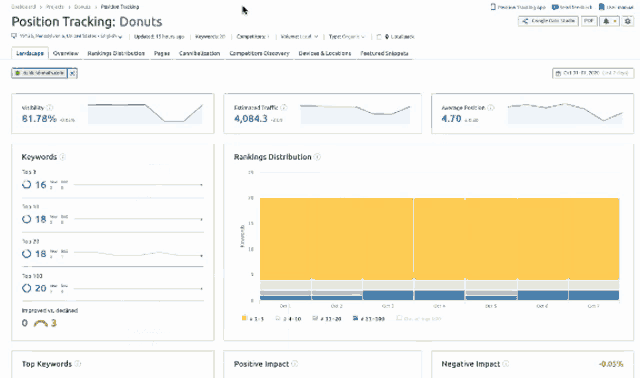Image resolution: width=640 pixels, height=378 pixels.
Task: Open the date range picker
Action: coord(593,73)
